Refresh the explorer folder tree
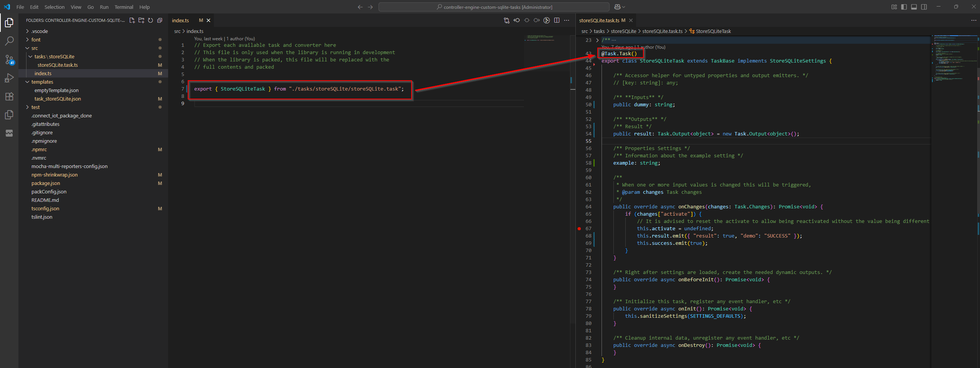Screen dimensions: 980x368 pyautogui.click(x=150, y=20)
